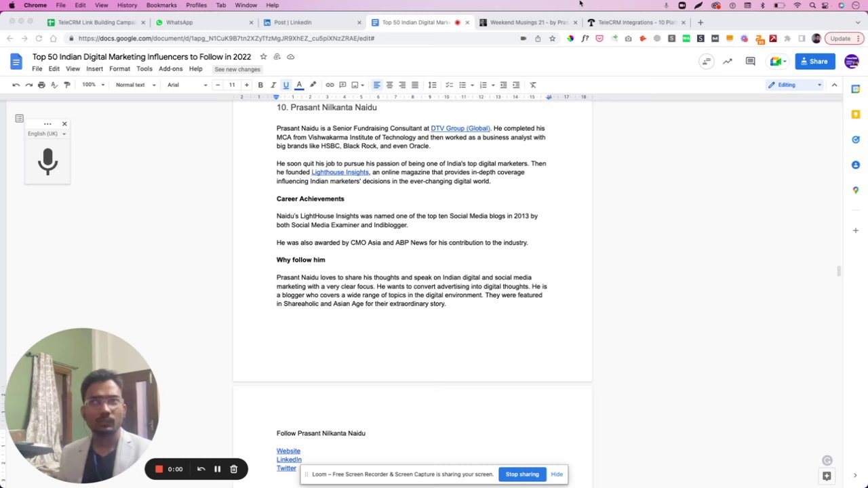Click the font size field showing 11
868x488 pixels.
tap(232, 85)
